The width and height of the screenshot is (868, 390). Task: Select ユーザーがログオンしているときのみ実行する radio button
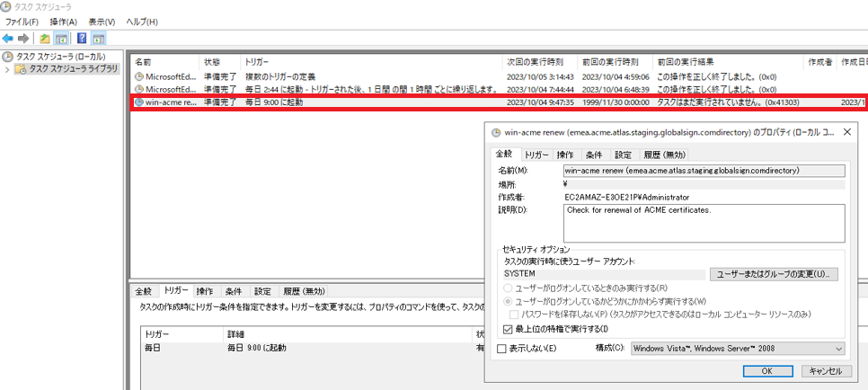pos(508,288)
